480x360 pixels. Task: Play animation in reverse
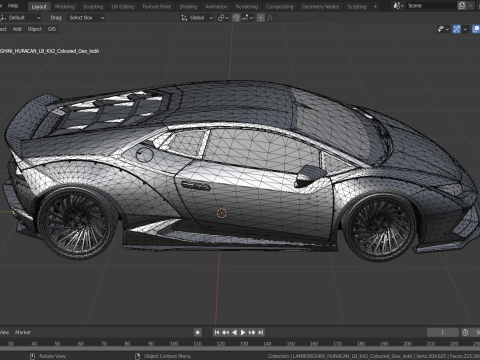click(234, 332)
